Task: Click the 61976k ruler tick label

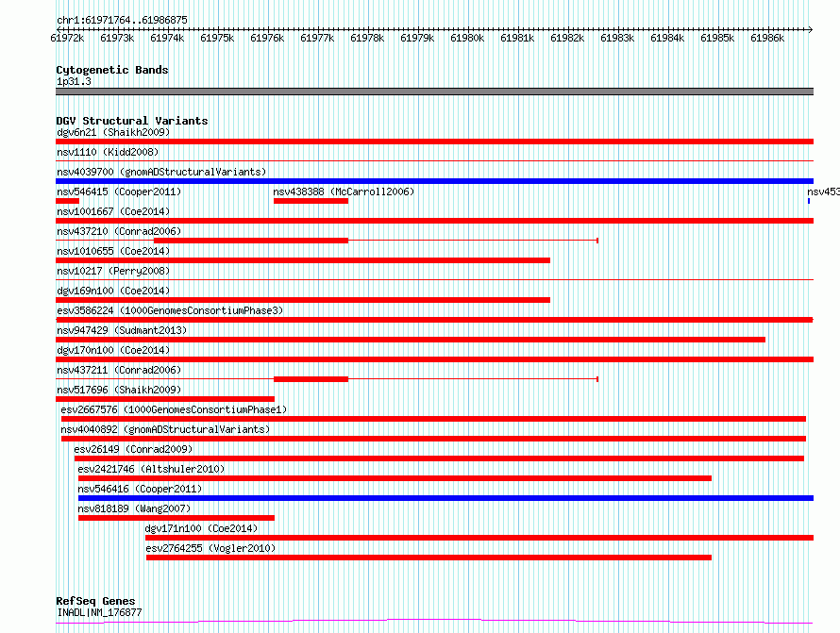Action: [x=267, y=38]
